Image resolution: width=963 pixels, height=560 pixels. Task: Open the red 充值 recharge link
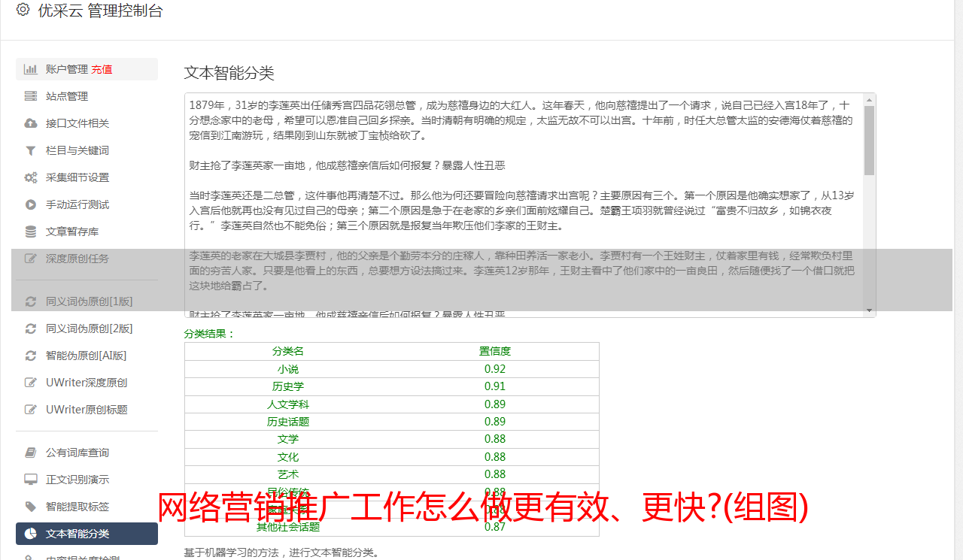pos(102,69)
